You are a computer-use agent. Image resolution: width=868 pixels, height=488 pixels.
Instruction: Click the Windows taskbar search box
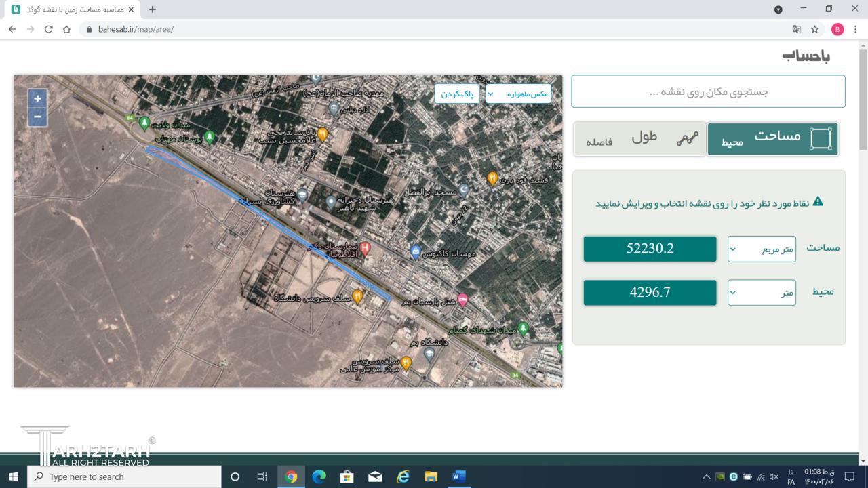point(125,476)
